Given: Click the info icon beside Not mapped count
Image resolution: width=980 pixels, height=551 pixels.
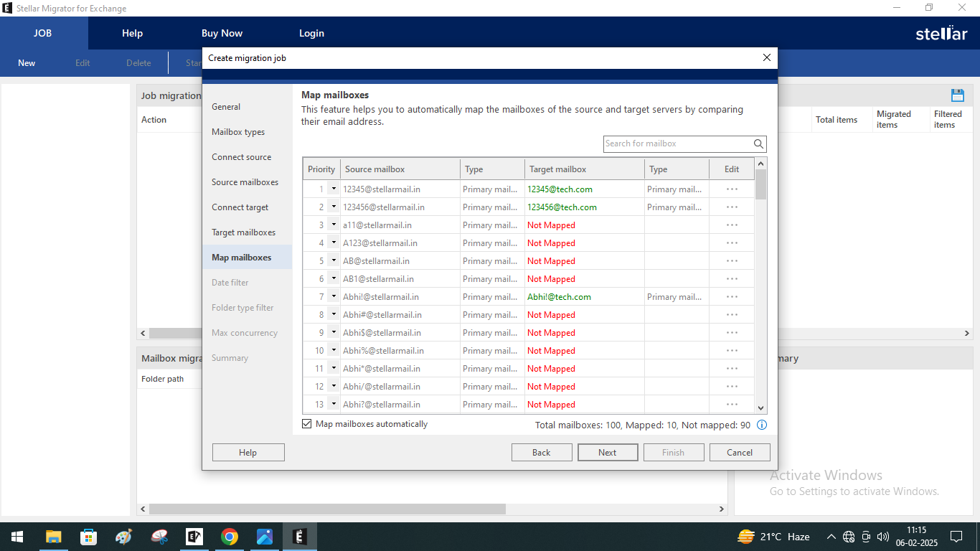Looking at the screenshot, I should coord(762,425).
